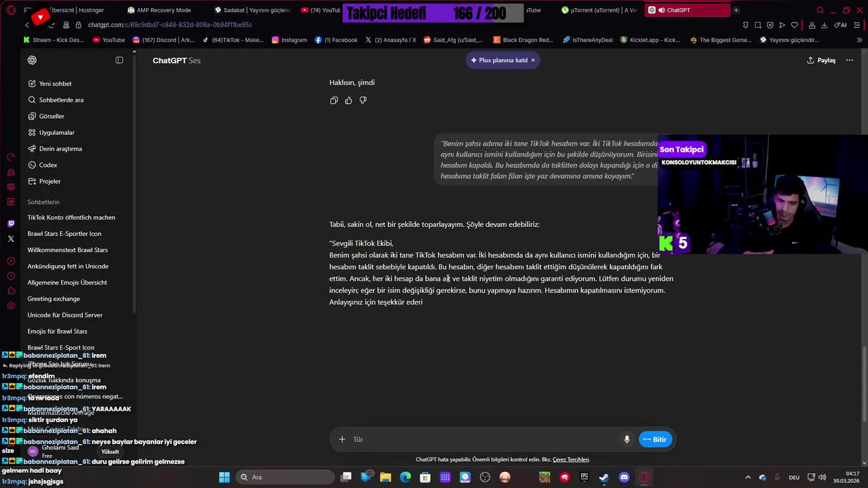Screen dimensions: 868x488
Task: Open the ChatGPT model selector in header
Action: tap(176, 60)
